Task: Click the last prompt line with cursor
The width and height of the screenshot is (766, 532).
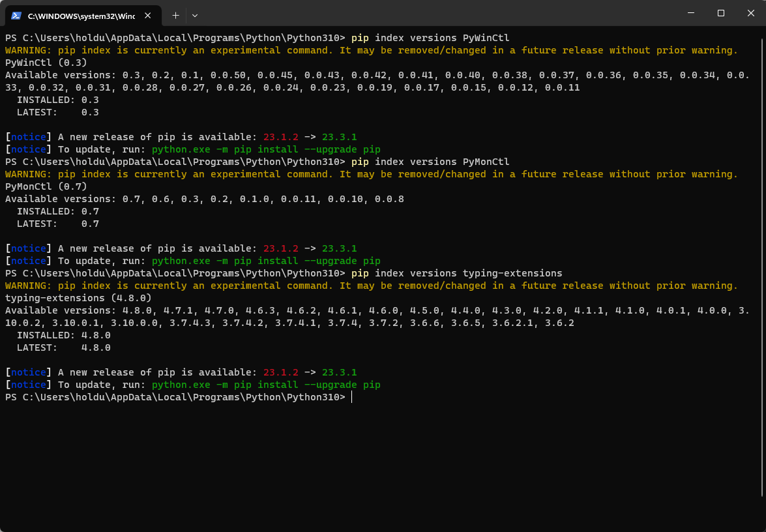Action: (x=179, y=397)
